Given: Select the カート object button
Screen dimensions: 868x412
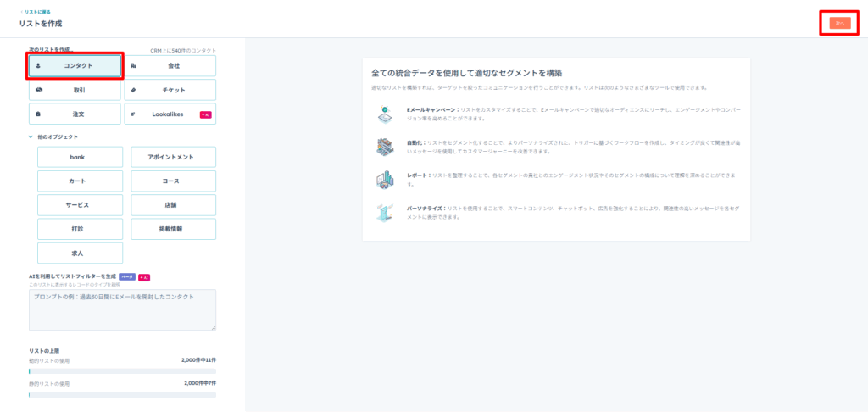Looking at the screenshot, I should (x=81, y=181).
